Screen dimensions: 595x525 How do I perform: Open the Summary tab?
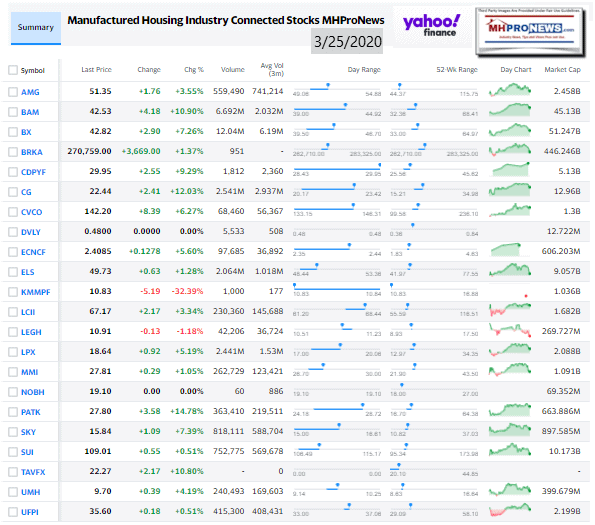36,28
